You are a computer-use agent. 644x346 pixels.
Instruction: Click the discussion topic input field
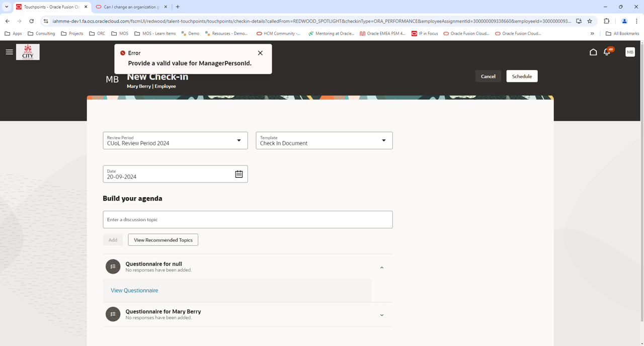[x=248, y=220]
